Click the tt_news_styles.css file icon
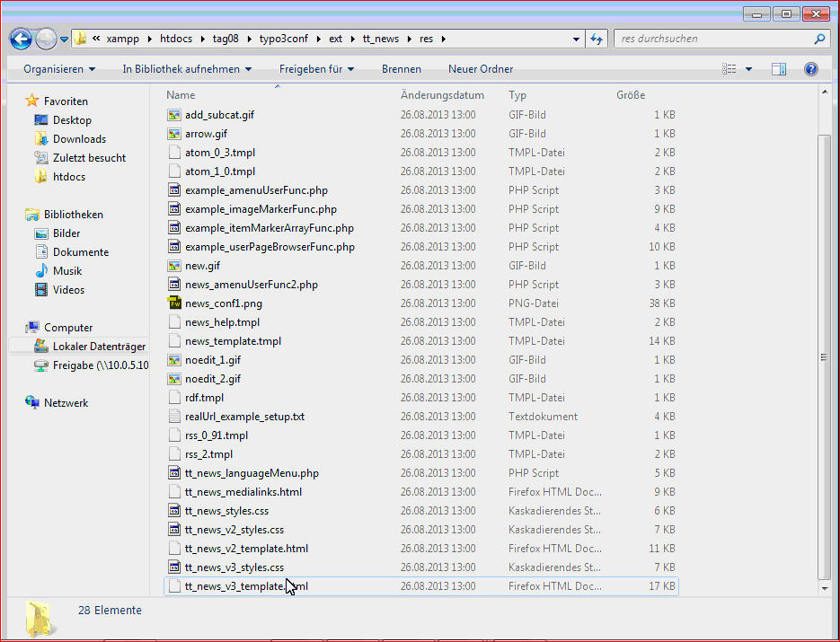The image size is (840, 642). [174, 511]
